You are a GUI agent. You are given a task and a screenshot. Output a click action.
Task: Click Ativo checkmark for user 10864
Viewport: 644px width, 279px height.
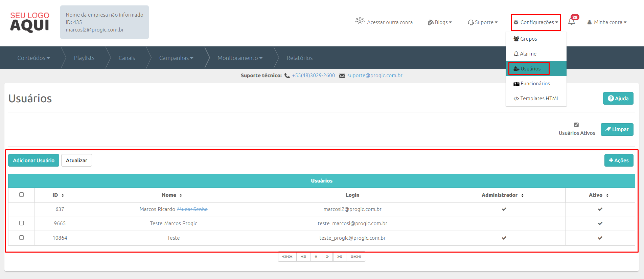pos(600,238)
